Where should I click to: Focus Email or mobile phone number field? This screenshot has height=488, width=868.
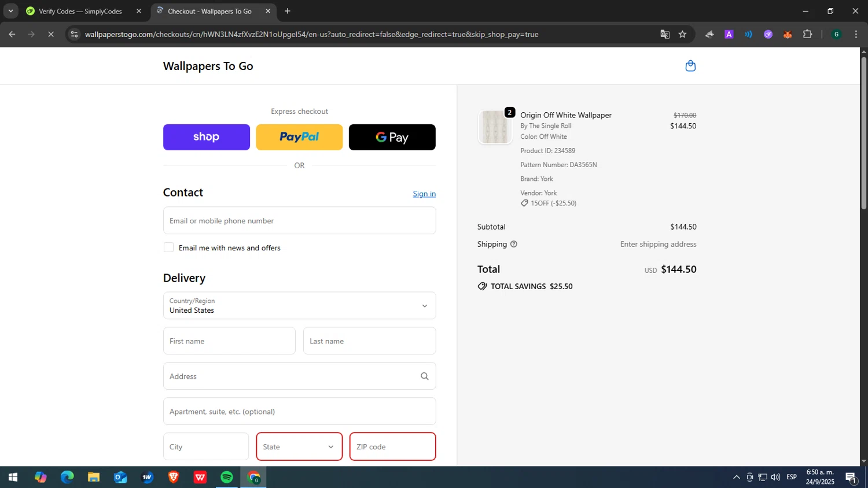tap(299, 220)
